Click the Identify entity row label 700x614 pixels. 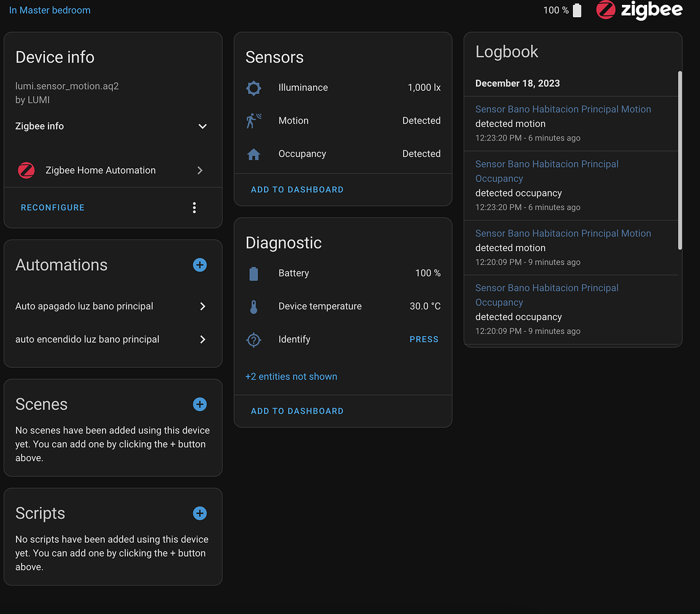click(294, 340)
